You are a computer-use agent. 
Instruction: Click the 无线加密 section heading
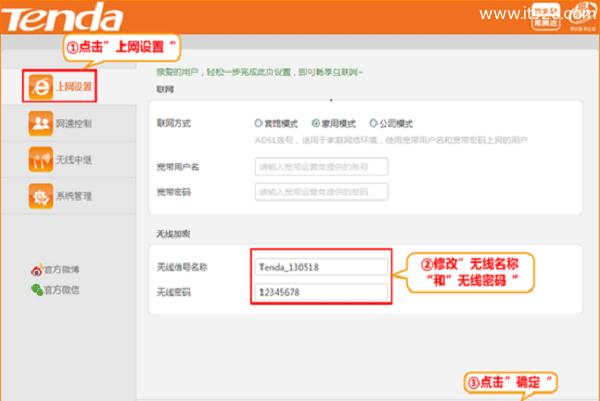tap(173, 234)
